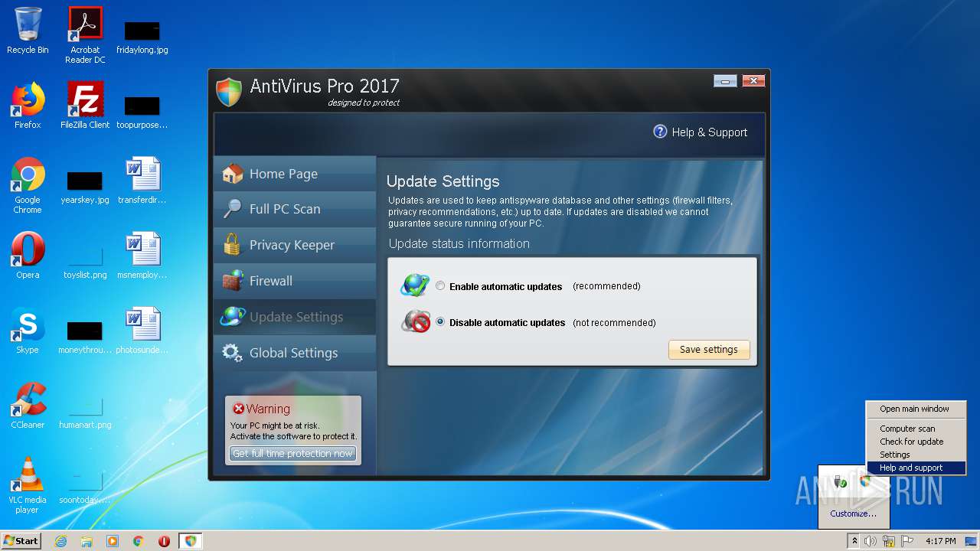Open the Global Settings section
This screenshot has width=980, height=551.
pyautogui.click(x=295, y=353)
